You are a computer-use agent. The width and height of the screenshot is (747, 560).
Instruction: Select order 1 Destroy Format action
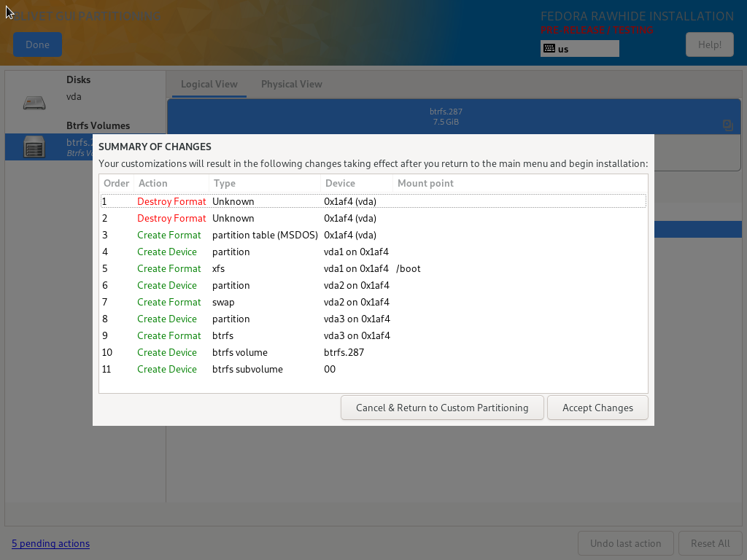pyautogui.click(x=373, y=201)
